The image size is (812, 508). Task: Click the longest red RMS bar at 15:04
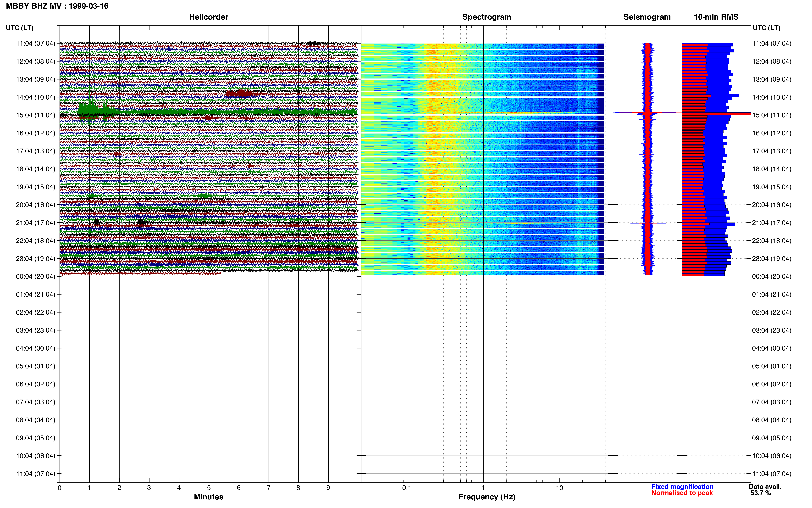point(716,114)
